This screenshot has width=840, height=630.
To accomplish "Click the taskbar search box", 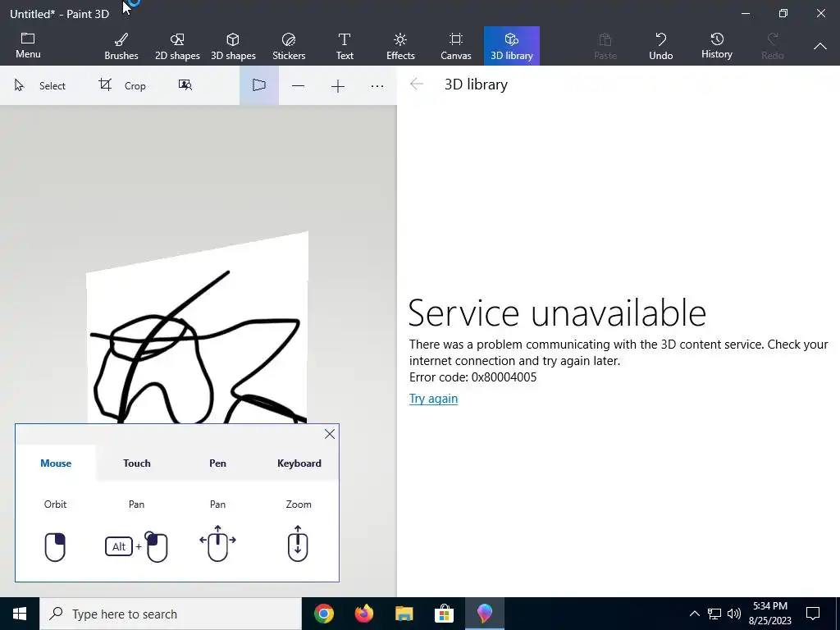I will coord(171,614).
